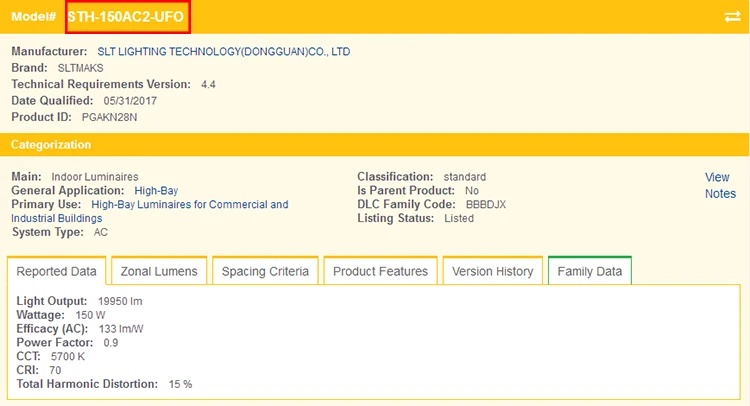750x406 pixels.
Task: Open High-Bay Luminaires for Commercial primary use link
Action: pos(189,204)
